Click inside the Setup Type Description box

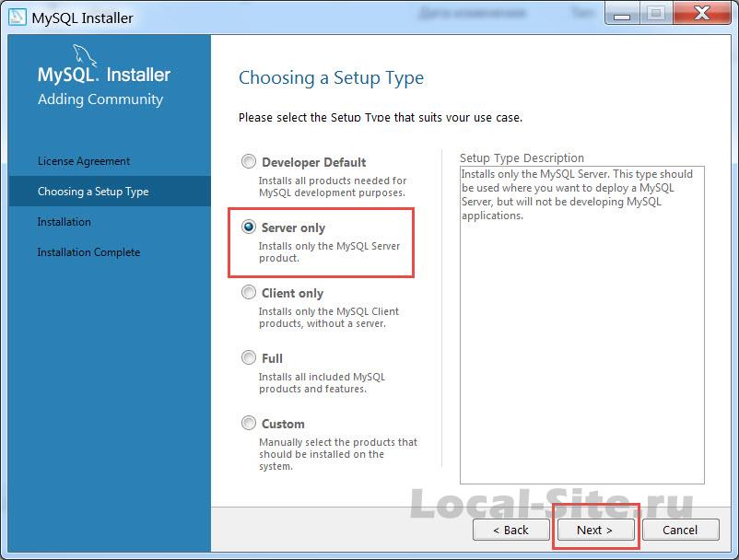click(582, 325)
